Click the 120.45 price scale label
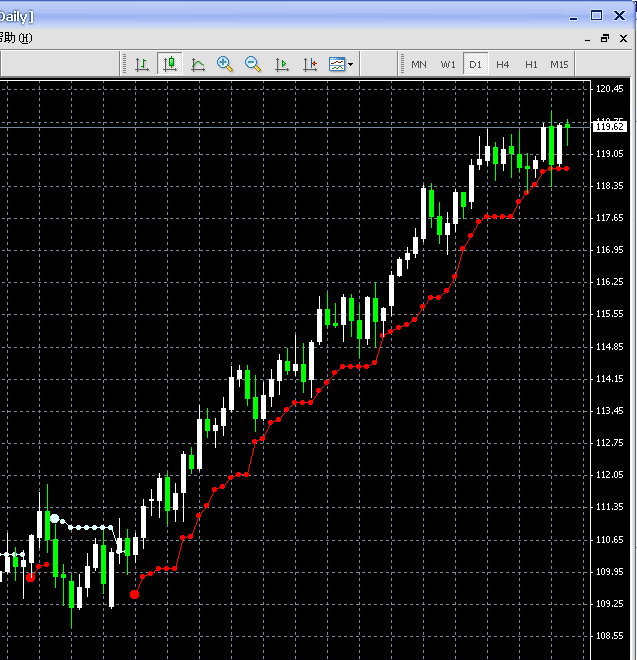This screenshot has width=637, height=660. coord(609,88)
